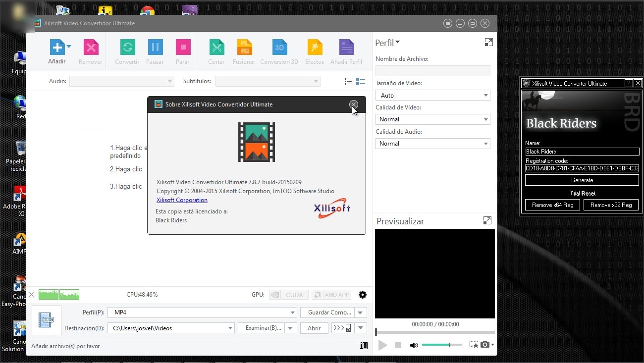The width and height of the screenshot is (644, 363).
Task: Open the arrow beside the device transfer icon
Action: 361,328
